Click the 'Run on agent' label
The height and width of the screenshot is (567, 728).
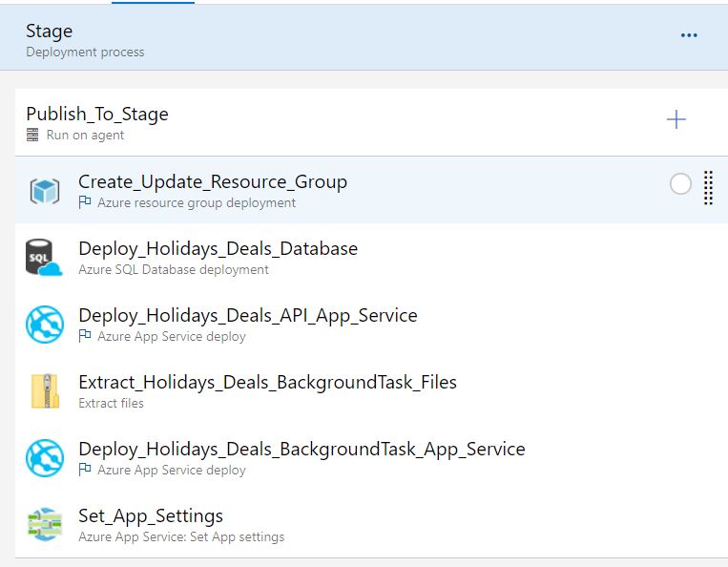(86, 136)
